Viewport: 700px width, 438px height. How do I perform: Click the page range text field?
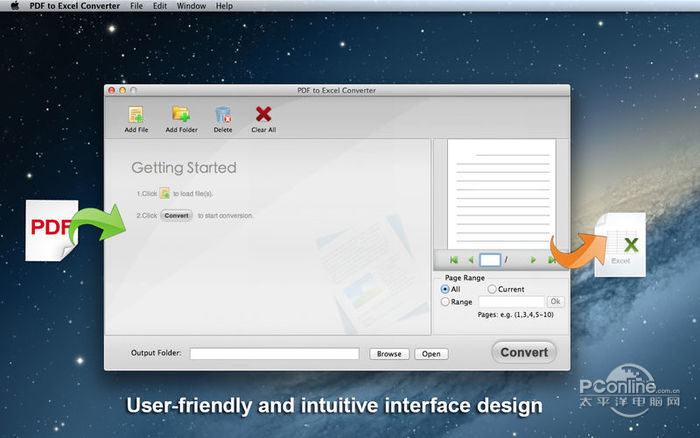tap(512, 302)
